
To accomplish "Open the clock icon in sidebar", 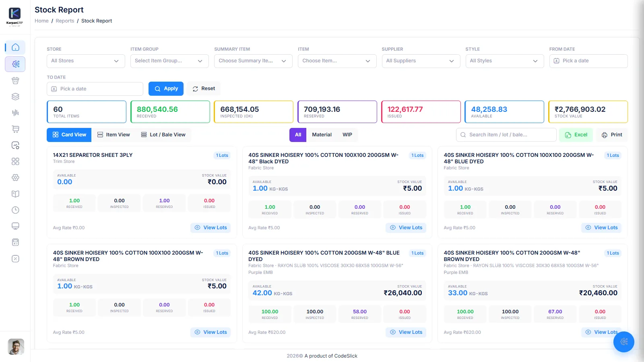I will tap(15, 210).
